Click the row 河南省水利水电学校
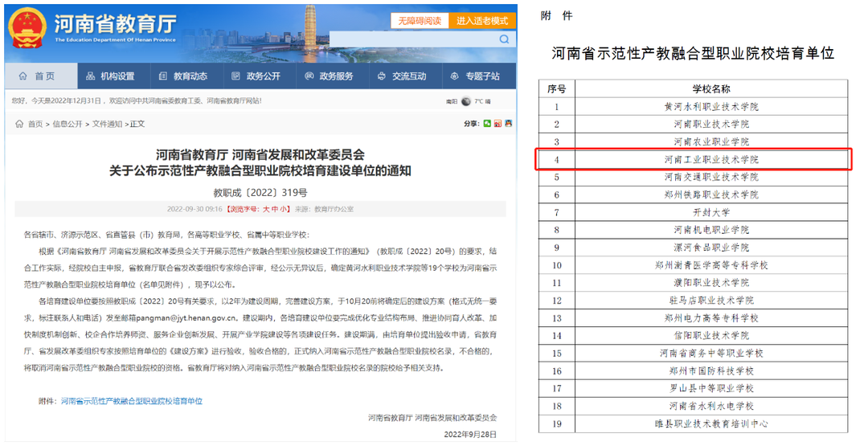868x446 pixels. [693, 406]
